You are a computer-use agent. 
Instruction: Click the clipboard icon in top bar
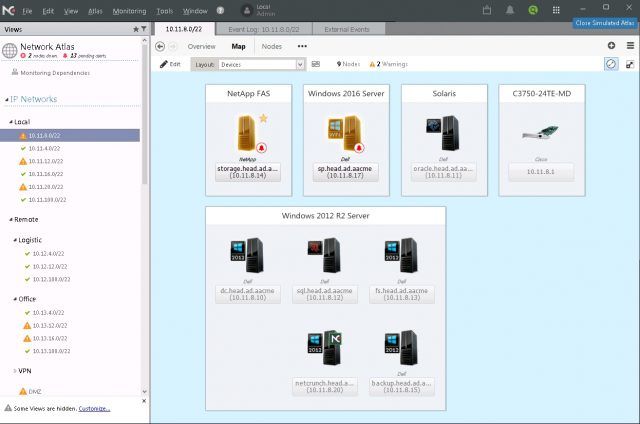[x=487, y=10]
